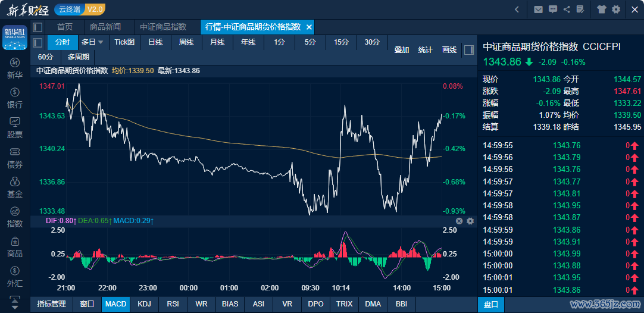Open the 外汇 sidebar section
644x313 pixels.
15,277
